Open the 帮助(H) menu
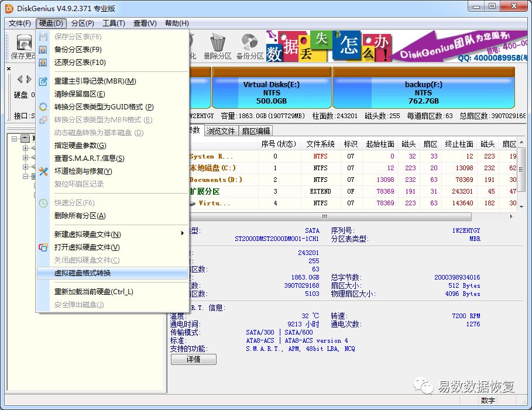This screenshot has height=410, width=532. pos(177,23)
